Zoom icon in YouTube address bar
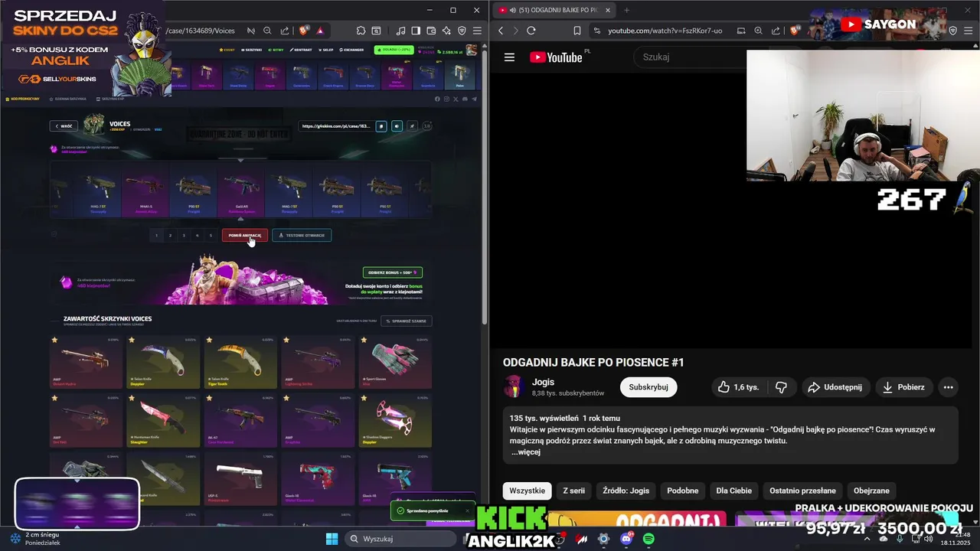Viewport: 980px width, 551px height. [758, 31]
